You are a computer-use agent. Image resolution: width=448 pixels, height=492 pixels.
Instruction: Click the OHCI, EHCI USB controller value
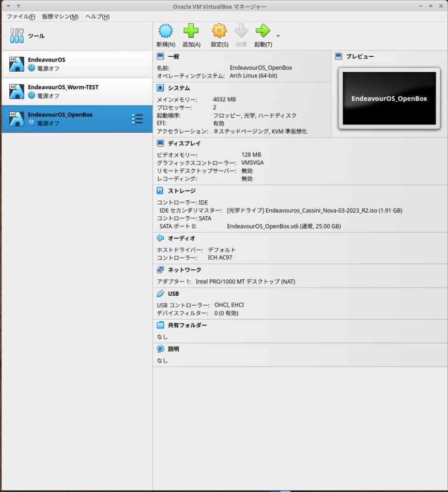229,305
